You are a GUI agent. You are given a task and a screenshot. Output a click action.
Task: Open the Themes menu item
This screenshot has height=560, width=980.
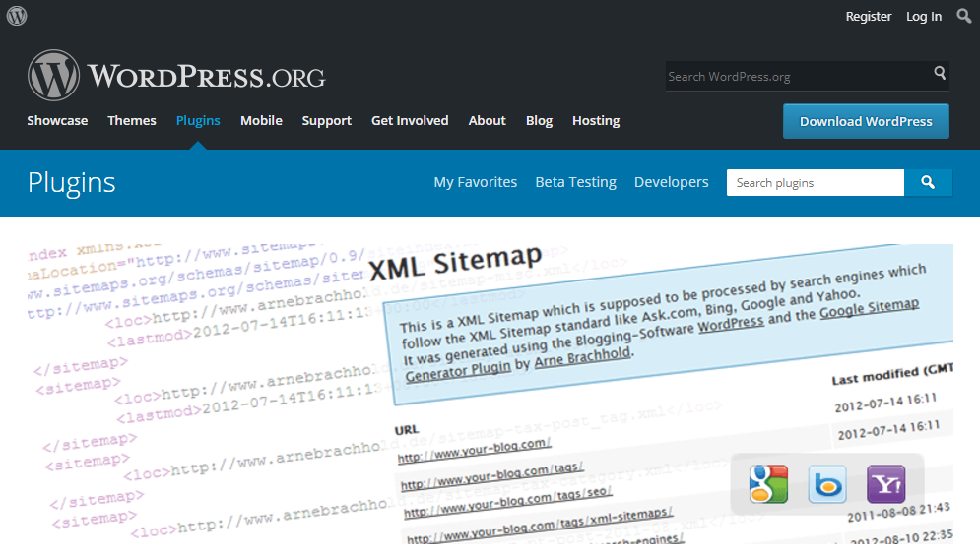tap(132, 120)
